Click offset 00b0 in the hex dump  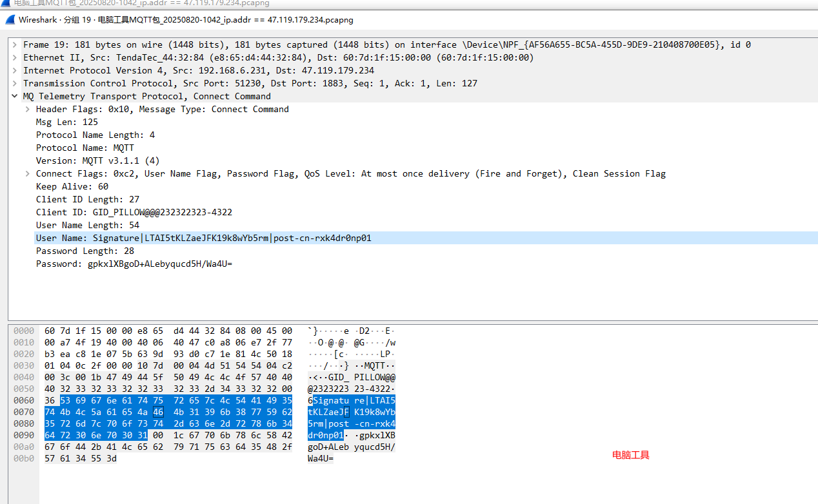(24, 458)
